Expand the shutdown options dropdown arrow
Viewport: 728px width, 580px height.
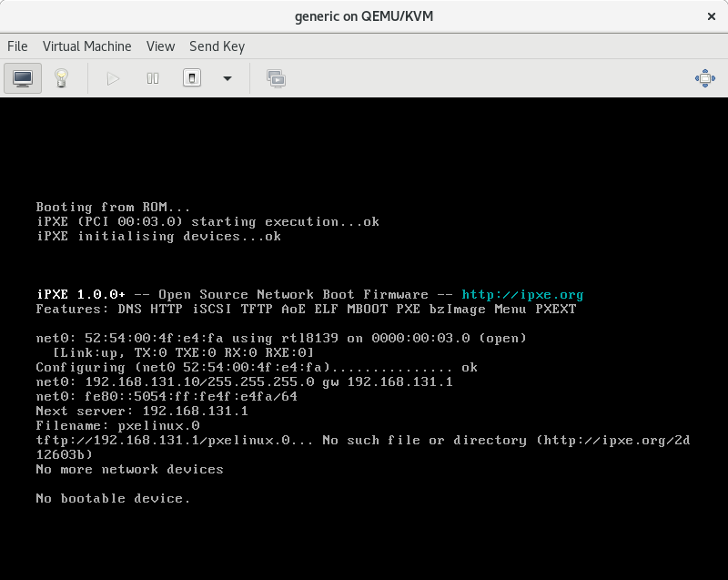click(227, 78)
